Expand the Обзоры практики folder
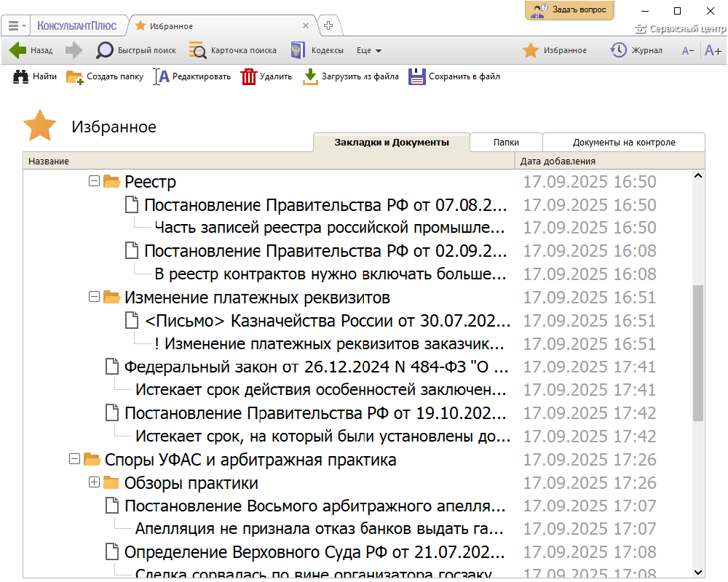728x582 pixels. pyautogui.click(x=93, y=482)
